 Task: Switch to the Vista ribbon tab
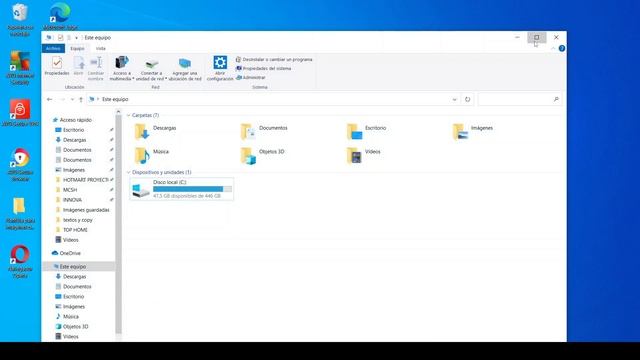(x=100, y=49)
